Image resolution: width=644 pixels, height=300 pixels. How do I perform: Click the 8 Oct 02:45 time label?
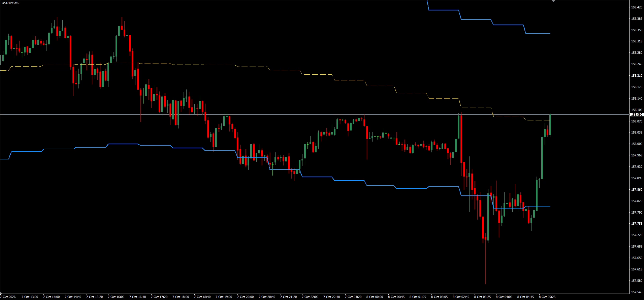click(x=461, y=297)
